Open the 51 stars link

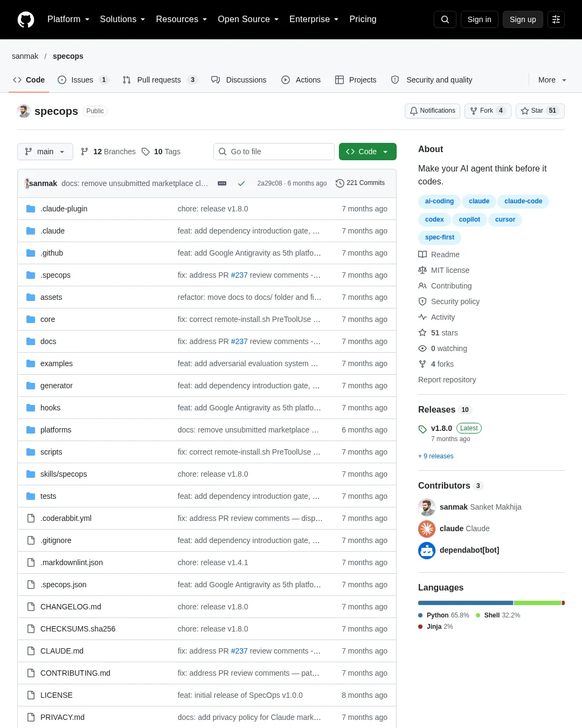click(444, 333)
